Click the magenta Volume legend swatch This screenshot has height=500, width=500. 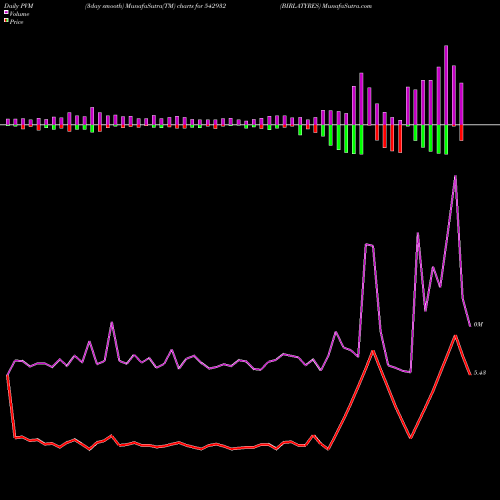point(6,12)
